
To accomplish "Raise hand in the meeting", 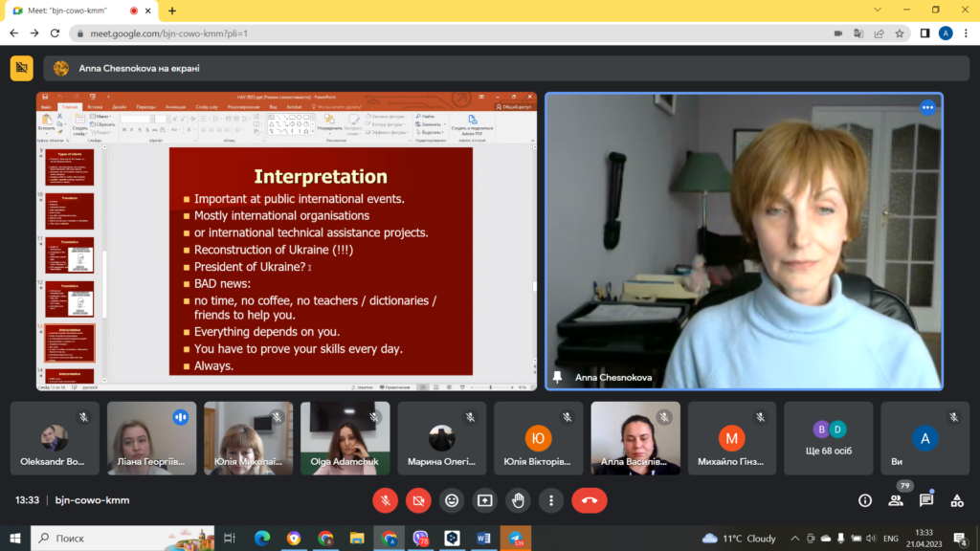I will 518,500.
